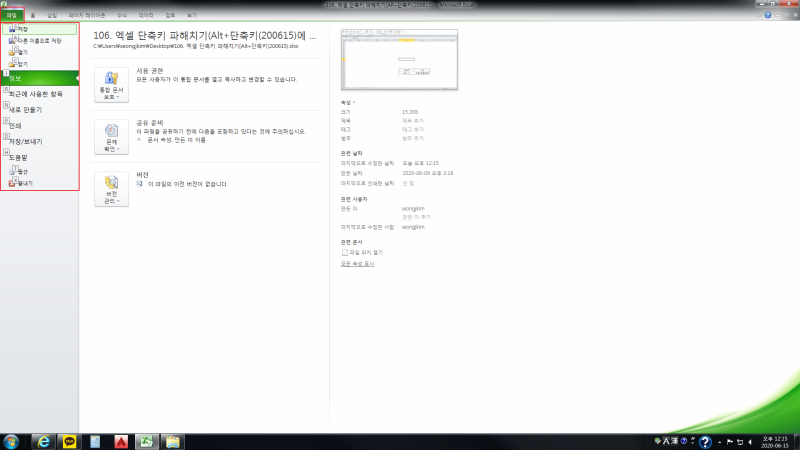Open the 페이지 레이아웃 ribbon tab

pos(87,15)
